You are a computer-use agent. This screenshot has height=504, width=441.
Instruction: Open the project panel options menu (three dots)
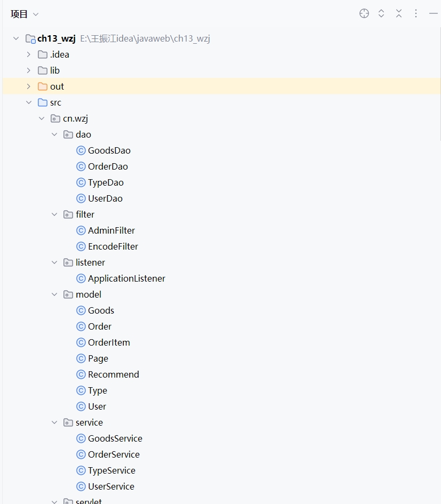[x=416, y=14]
